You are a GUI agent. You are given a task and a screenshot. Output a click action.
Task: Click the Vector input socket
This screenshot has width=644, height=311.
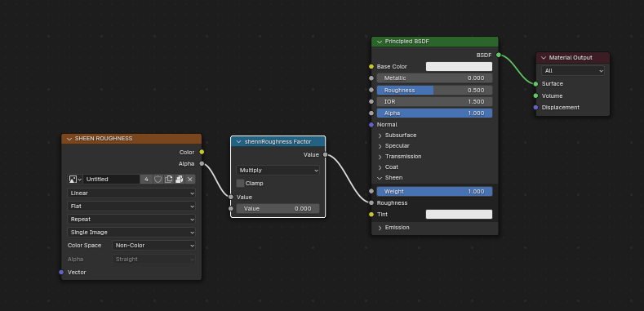61,273
